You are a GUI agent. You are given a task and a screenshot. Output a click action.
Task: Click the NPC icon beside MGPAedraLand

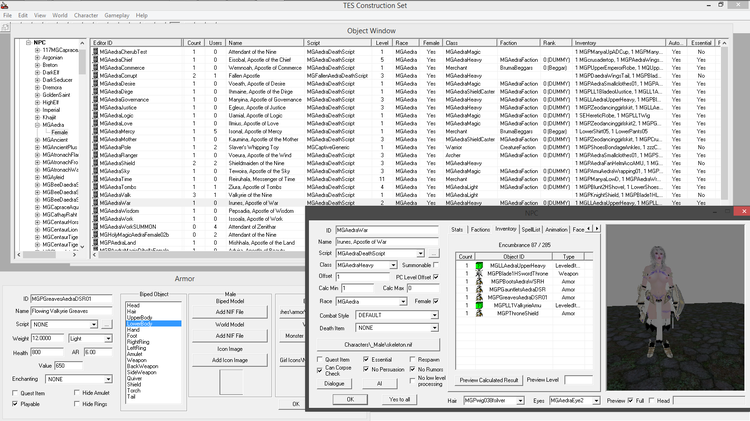point(95,243)
